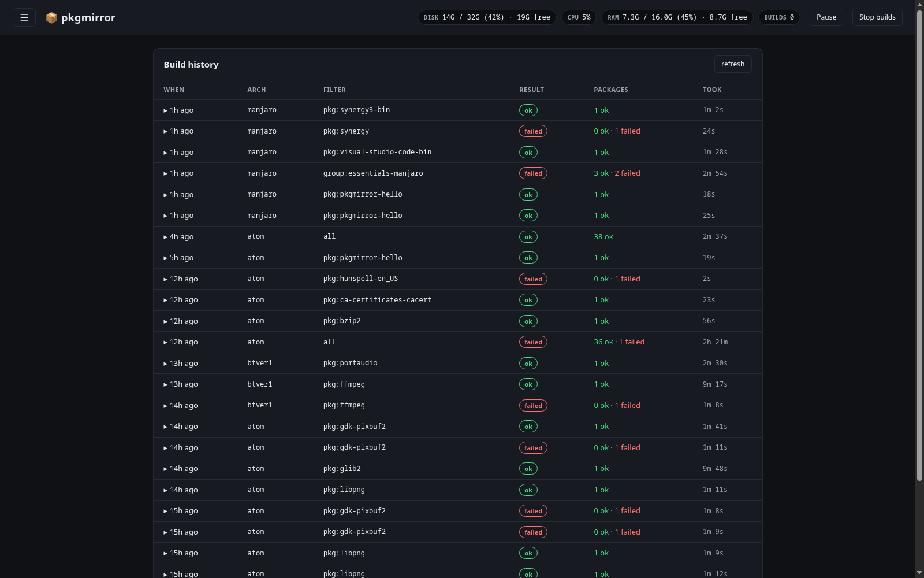The width and height of the screenshot is (924, 578).
Task: Click '36 ok · 1 failed' packages cell
Action: click(619, 342)
